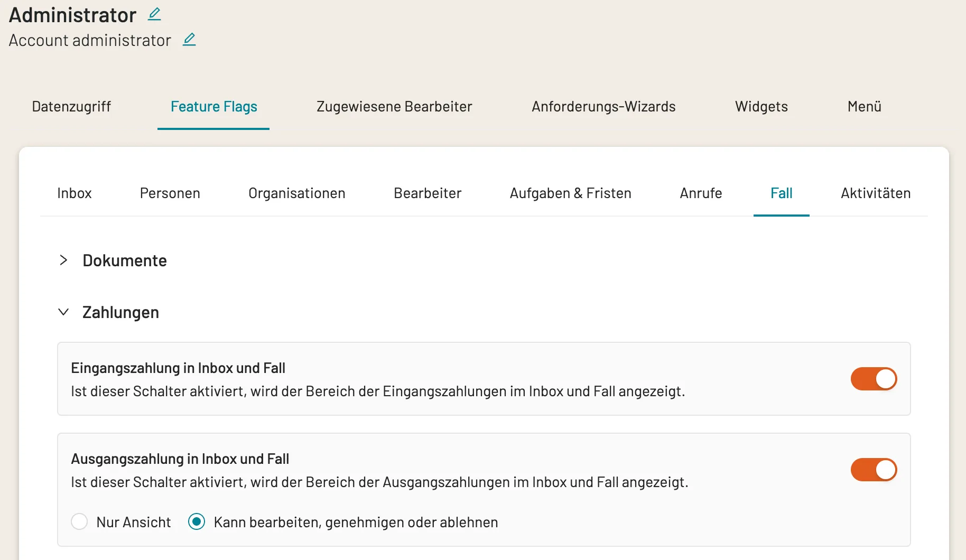966x560 pixels.
Task: Open the Bearbeiter sub-tab
Action: click(x=428, y=193)
